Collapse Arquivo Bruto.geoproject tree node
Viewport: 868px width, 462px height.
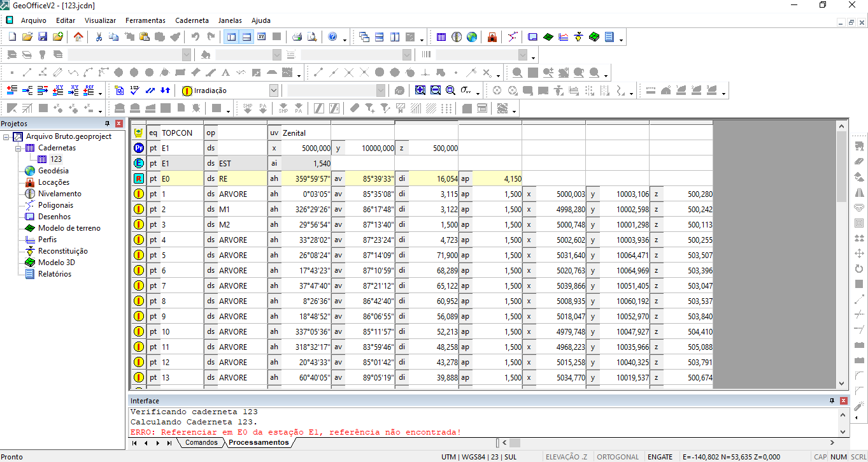click(x=6, y=136)
